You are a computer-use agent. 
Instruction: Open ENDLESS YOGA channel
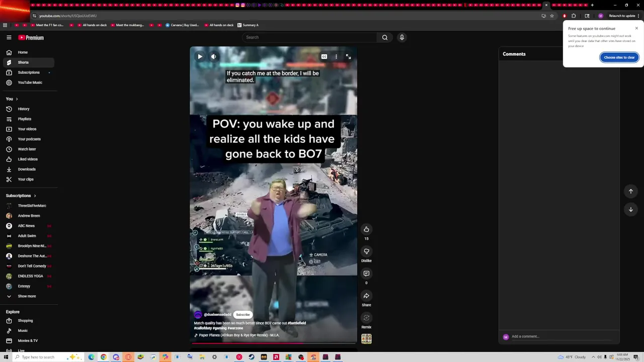[29, 276]
